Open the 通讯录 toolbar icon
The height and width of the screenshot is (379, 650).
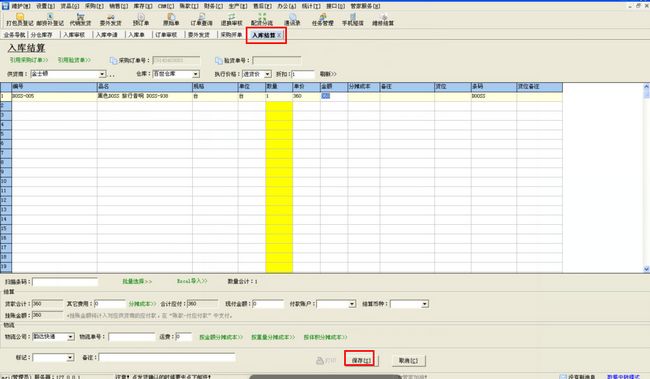point(292,19)
